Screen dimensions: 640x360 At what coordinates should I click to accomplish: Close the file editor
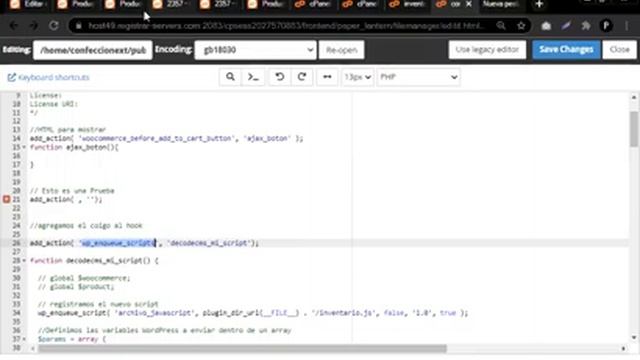620,49
